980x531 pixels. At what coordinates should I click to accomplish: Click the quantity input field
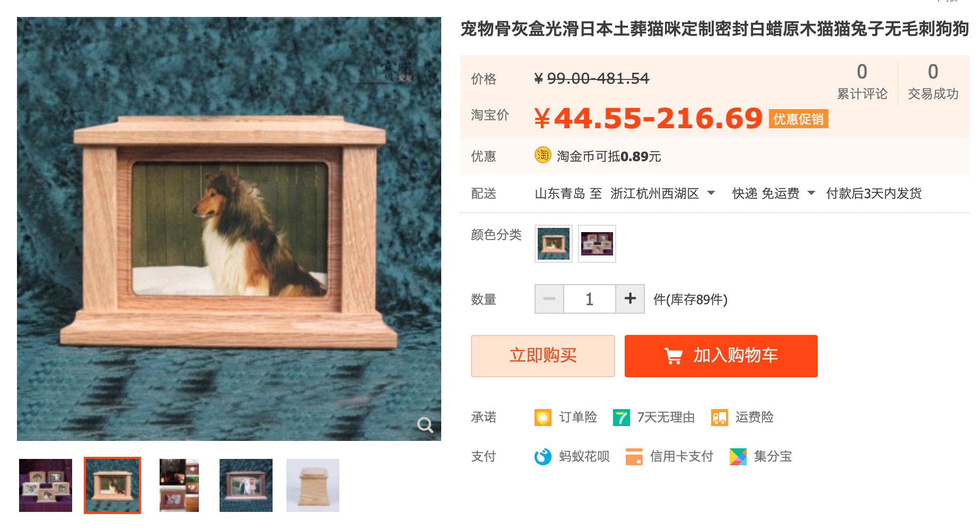tap(590, 299)
